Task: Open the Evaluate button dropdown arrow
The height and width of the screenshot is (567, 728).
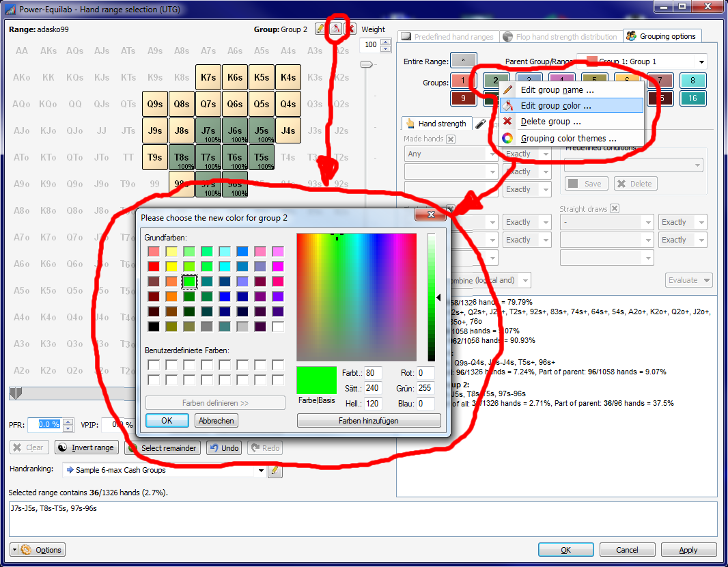Action: pos(707,280)
